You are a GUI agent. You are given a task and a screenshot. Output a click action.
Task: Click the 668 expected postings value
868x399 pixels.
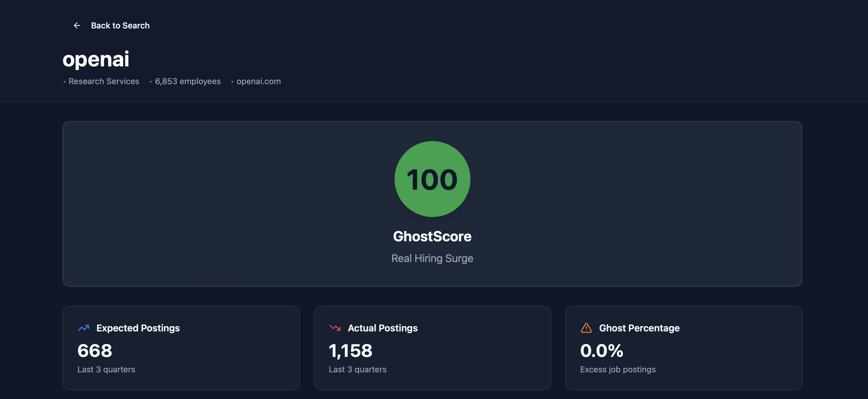point(95,350)
